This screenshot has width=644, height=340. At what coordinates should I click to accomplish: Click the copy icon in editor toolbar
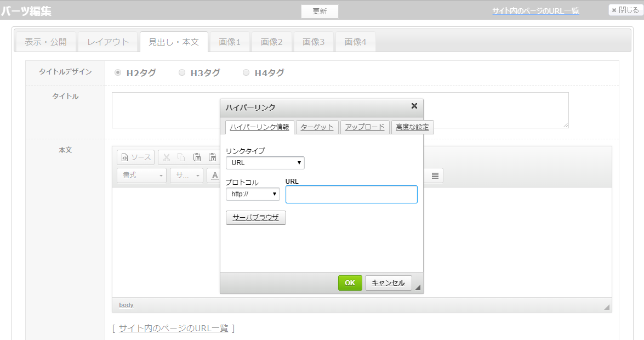tap(181, 157)
